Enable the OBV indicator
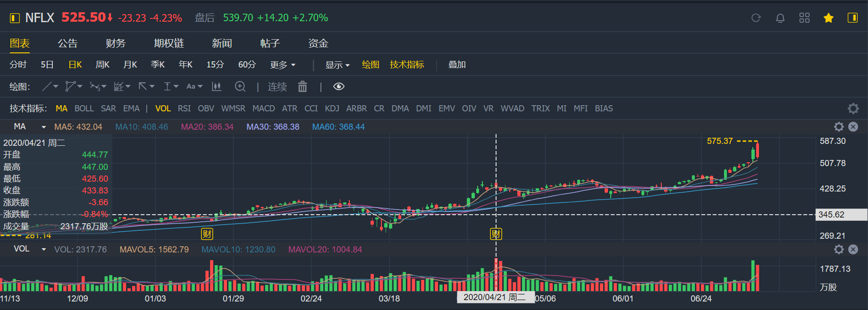Viewport: 868px width, 310px height. 206,109
